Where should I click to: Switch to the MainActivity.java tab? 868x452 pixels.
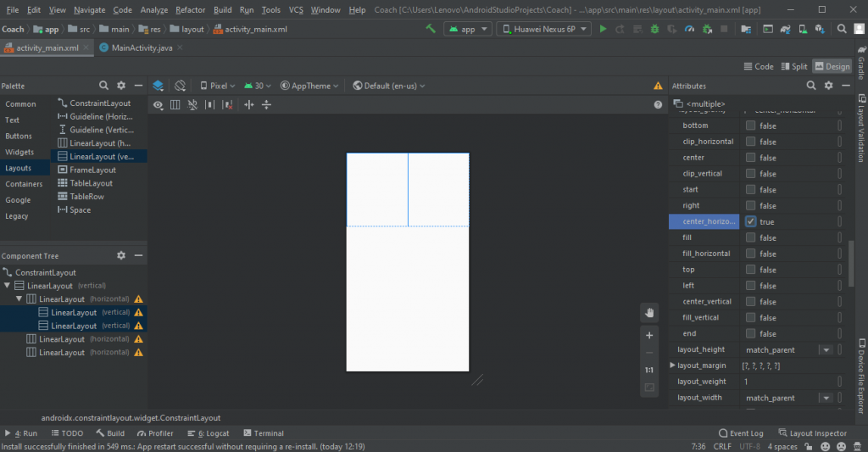tap(141, 47)
